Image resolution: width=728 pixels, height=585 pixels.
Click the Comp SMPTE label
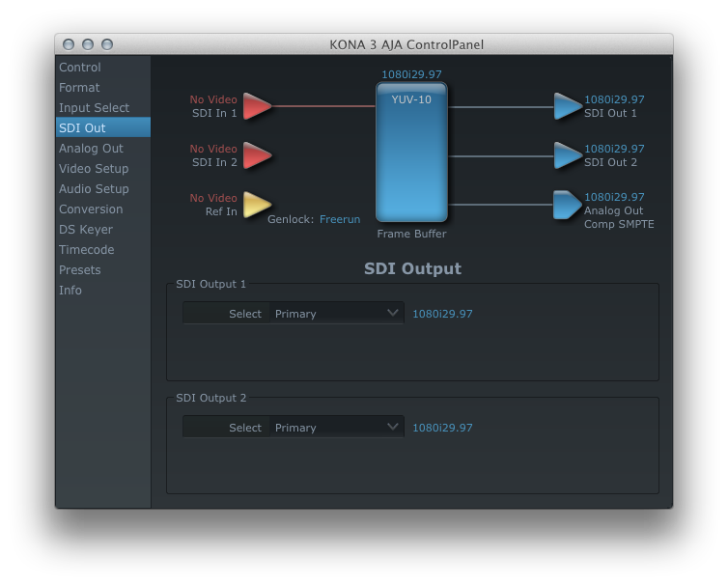619,224
